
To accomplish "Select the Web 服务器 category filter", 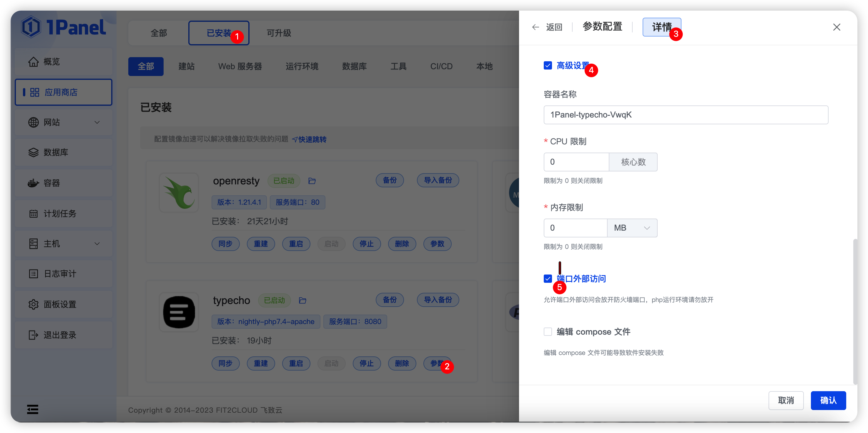I will pos(240,67).
